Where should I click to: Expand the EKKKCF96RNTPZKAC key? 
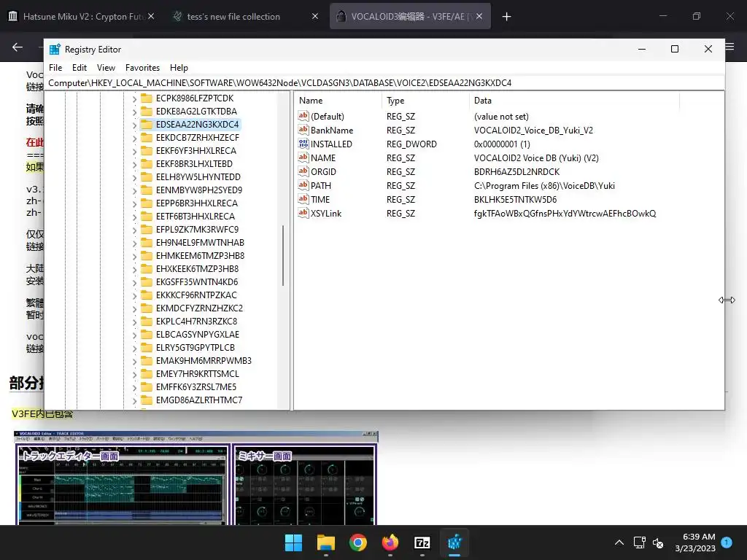(134, 295)
